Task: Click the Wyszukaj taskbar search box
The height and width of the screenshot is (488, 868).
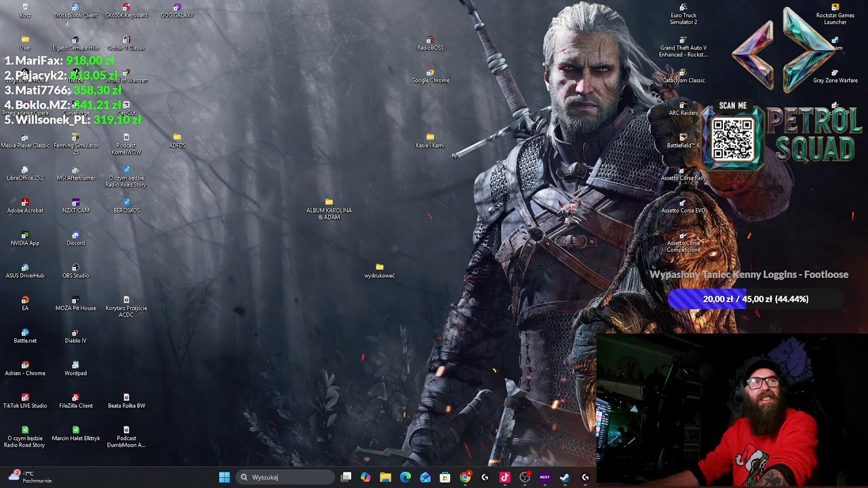Action: pos(285,477)
